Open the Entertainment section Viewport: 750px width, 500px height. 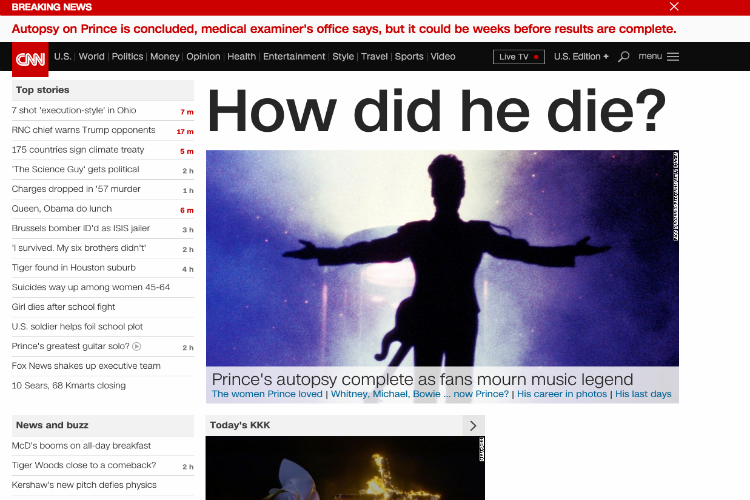coord(294,56)
